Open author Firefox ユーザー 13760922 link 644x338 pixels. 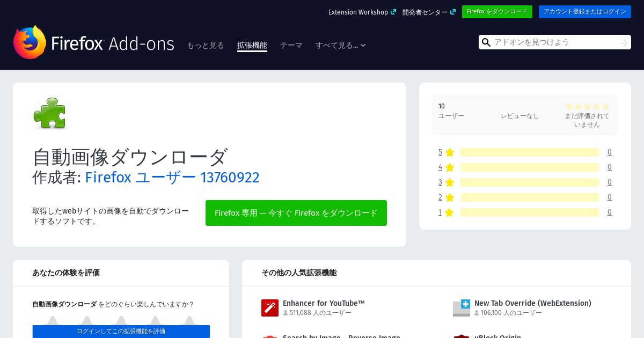[172, 177]
